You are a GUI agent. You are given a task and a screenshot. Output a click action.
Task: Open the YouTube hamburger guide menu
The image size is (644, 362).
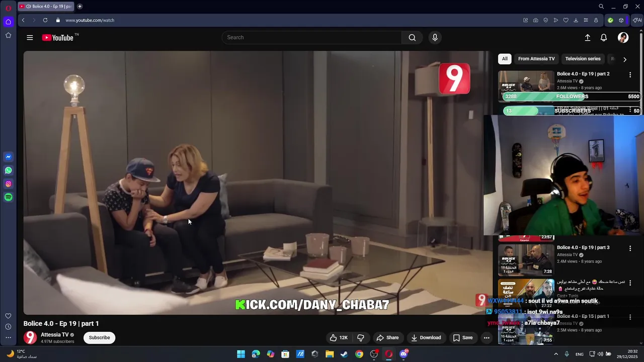pos(30,38)
